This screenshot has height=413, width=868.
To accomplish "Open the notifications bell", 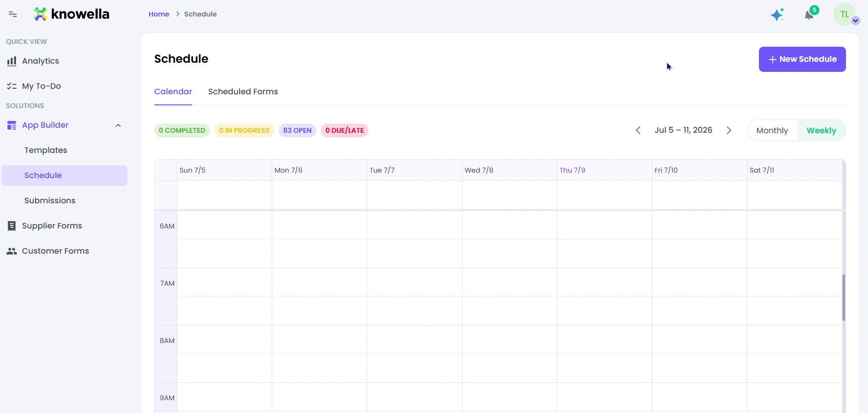I will (x=809, y=15).
